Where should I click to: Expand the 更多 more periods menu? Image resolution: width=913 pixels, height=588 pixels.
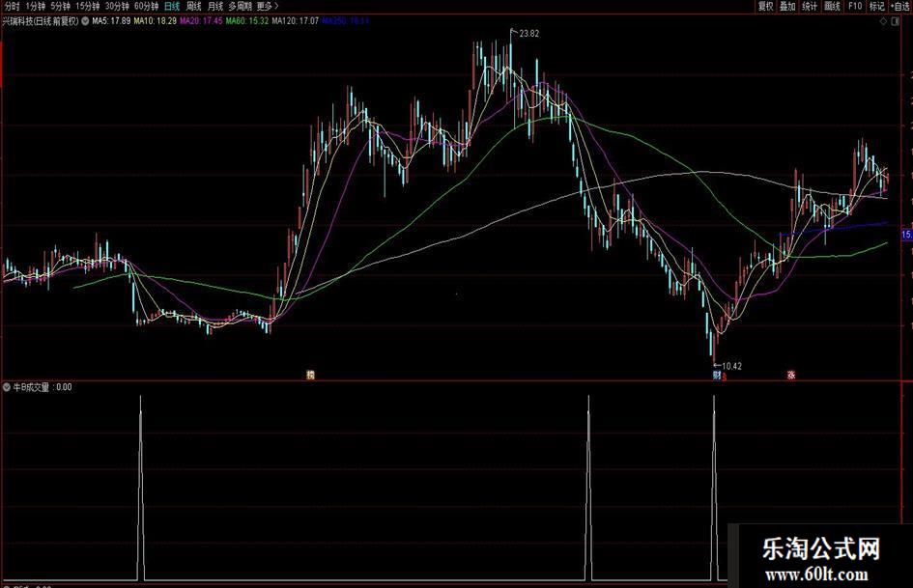(268, 7)
